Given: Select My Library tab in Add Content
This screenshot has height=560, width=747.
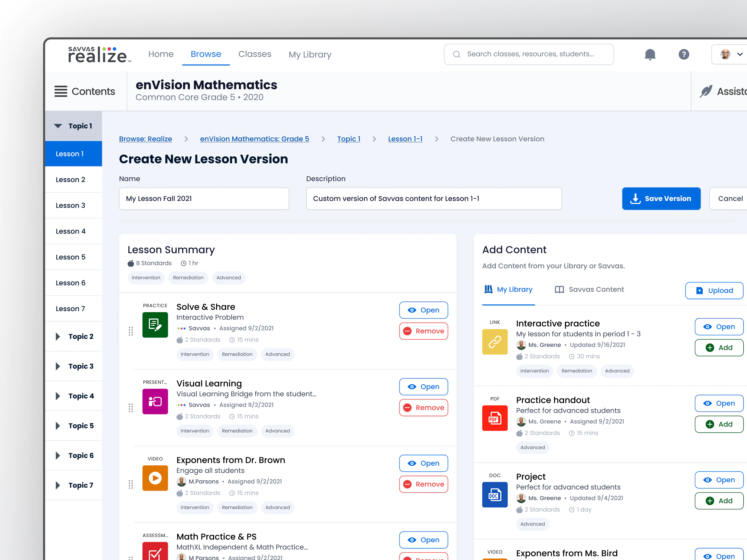Looking at the screenshot, I should click(508, 290).
